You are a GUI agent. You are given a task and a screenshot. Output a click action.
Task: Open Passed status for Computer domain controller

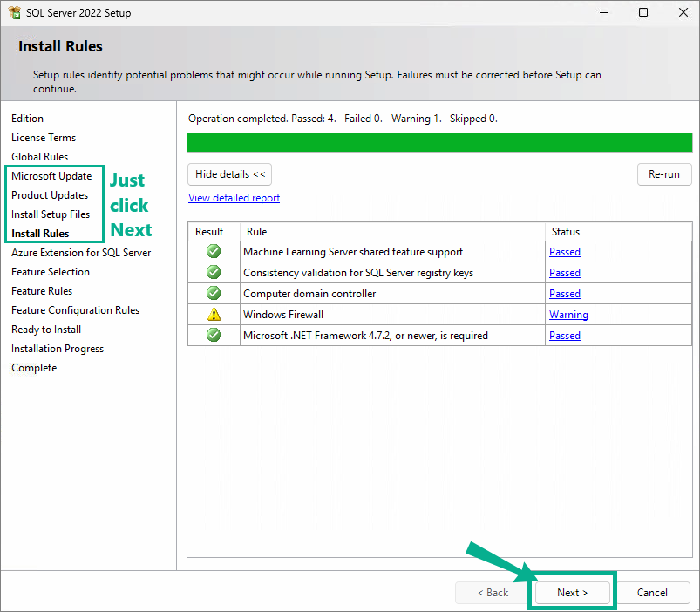click(x=564, y=294)
